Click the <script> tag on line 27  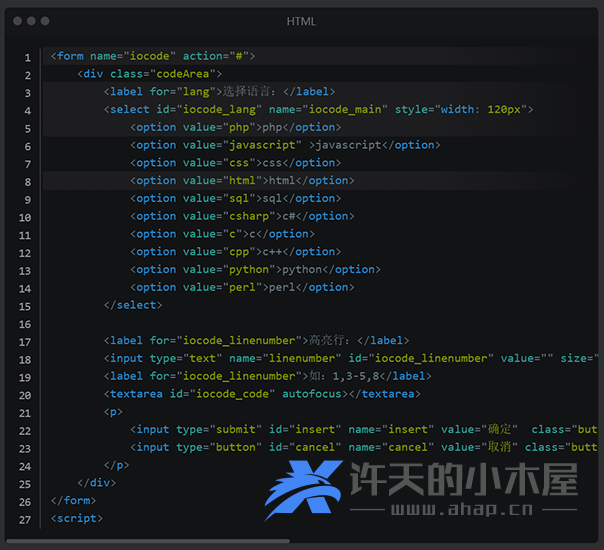[x=77, y=518]
